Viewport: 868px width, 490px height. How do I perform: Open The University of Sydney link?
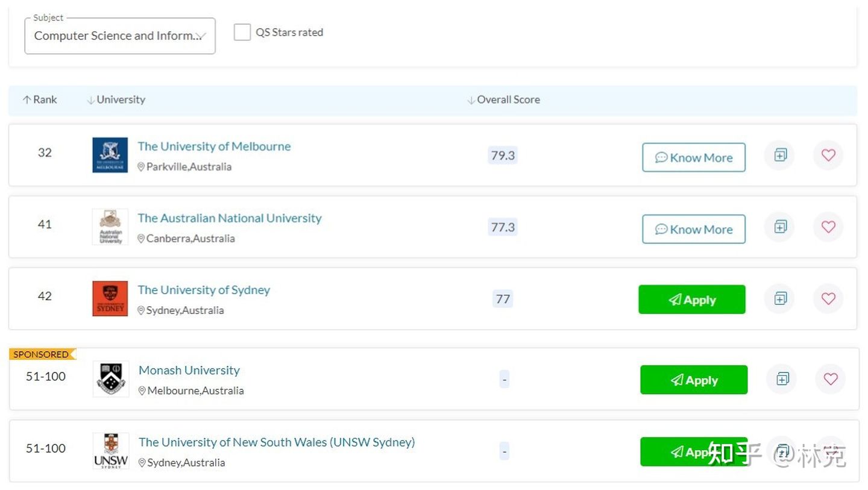click(x=204, y=289)
